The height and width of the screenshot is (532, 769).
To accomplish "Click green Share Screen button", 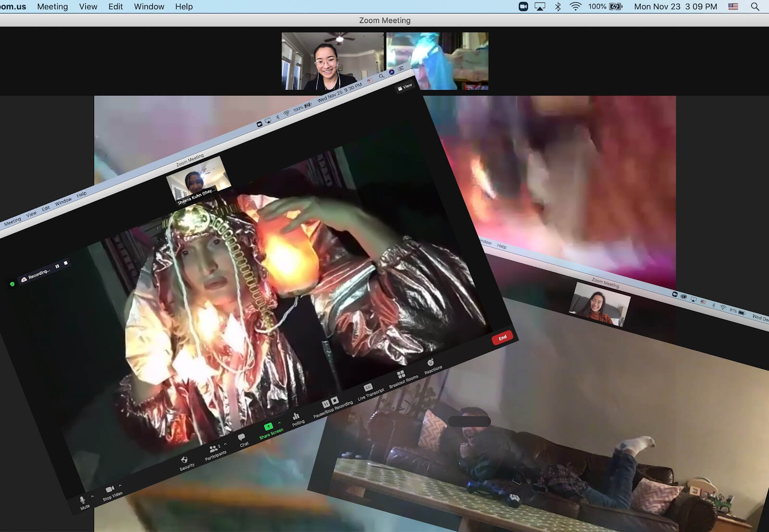I will pyautogui.click(x=270, y=431).
